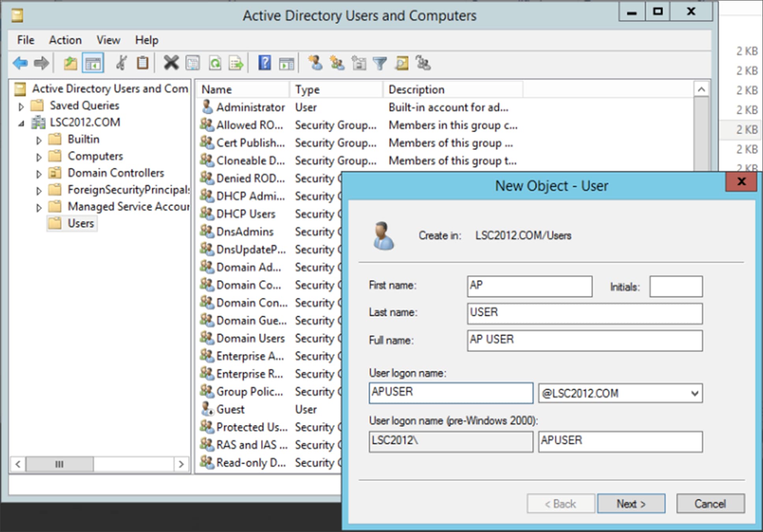The height and width of the screenshot is (532, 763).
Task: Open the Help menu
Action: [147, 40]
